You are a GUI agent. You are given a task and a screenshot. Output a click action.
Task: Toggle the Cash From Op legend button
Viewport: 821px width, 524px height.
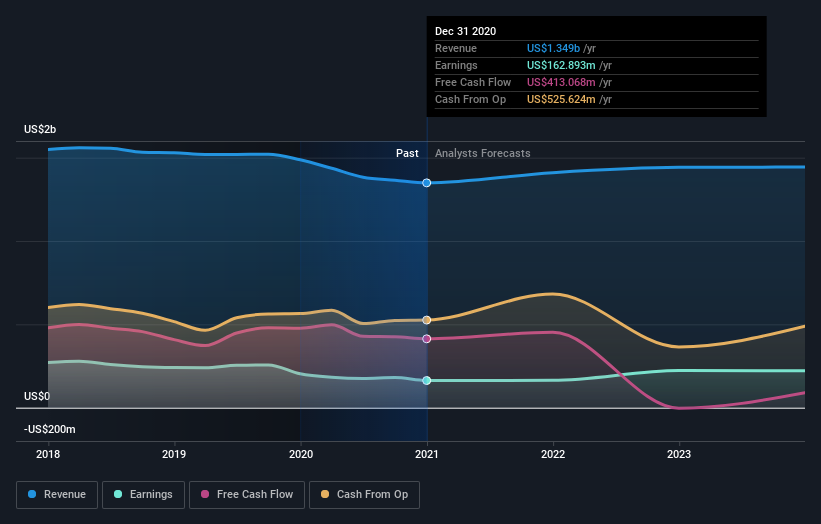click(364, 495)
